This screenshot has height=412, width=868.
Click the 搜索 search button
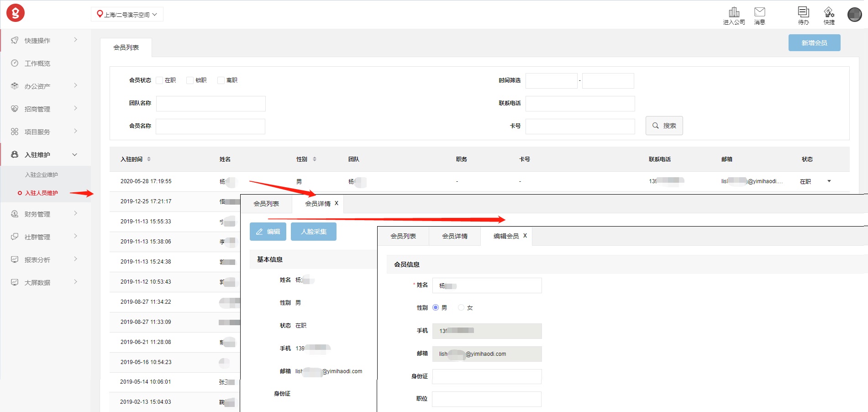(664, 126)
